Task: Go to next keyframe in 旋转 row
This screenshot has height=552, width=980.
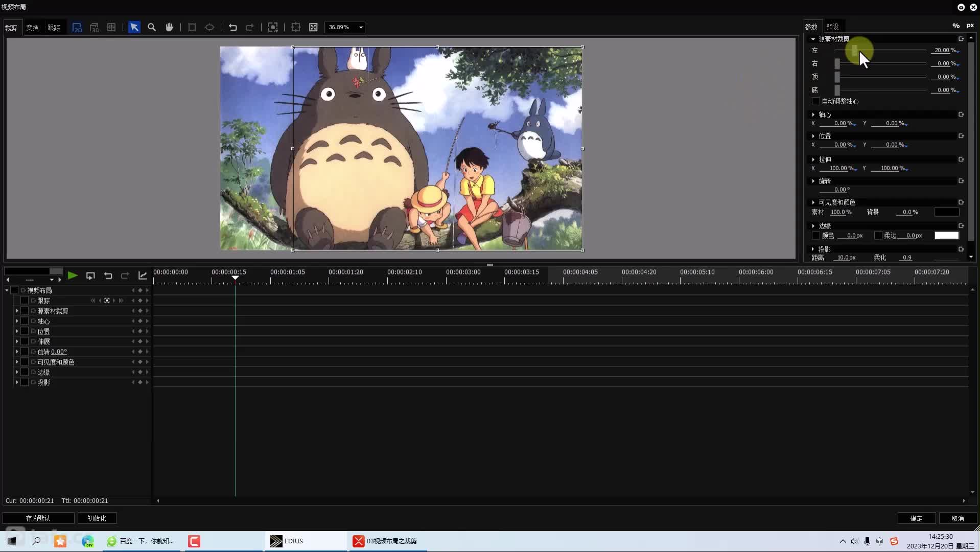Action: pyautogui.click(x=147, y=352)
